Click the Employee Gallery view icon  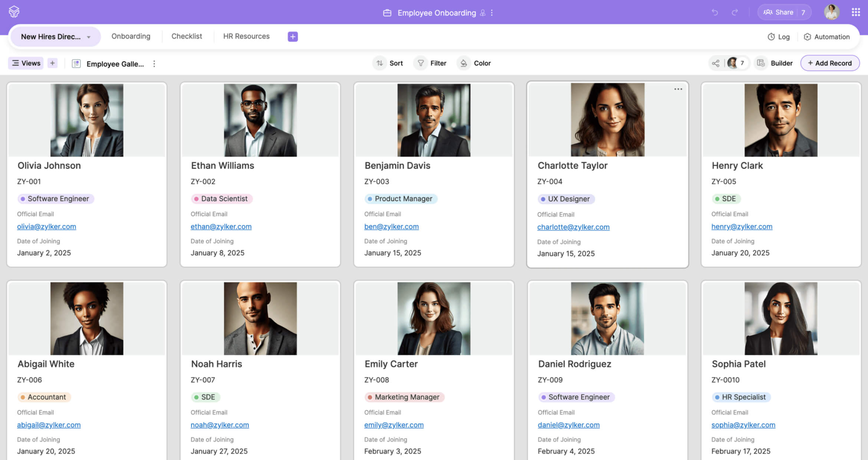(76, 64)
